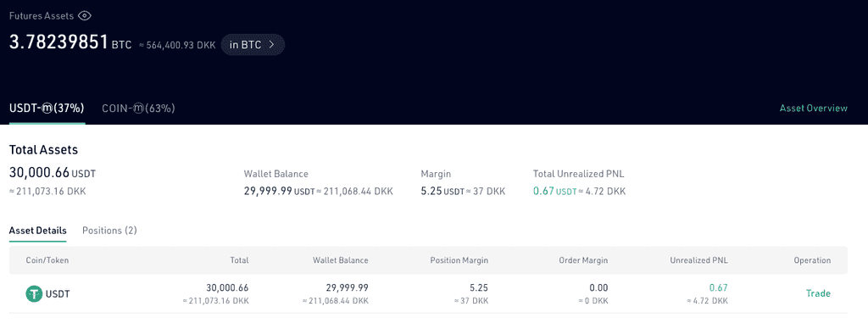Click the Wallet Balance column header

coord(341,260)
